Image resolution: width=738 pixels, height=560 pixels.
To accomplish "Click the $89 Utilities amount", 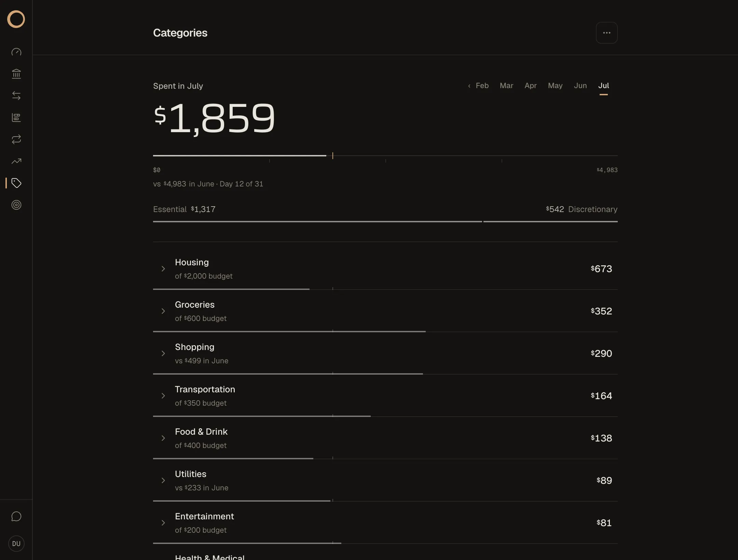I will 604,480.
